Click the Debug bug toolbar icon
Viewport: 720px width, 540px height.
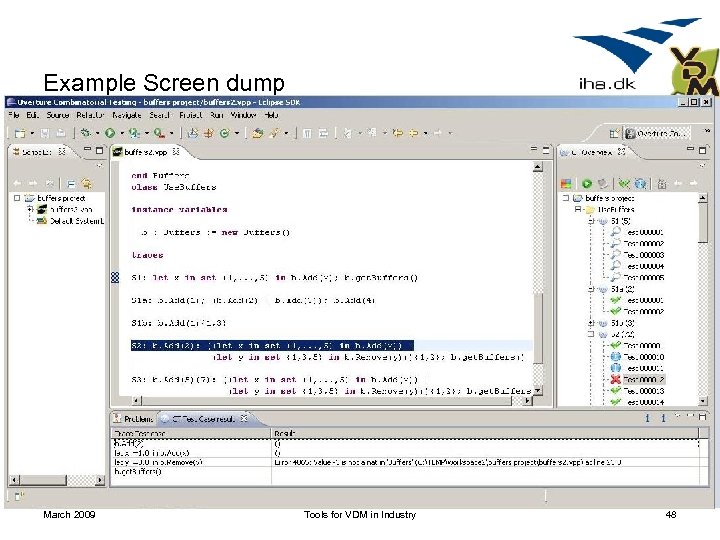click(x=85, y=133)
